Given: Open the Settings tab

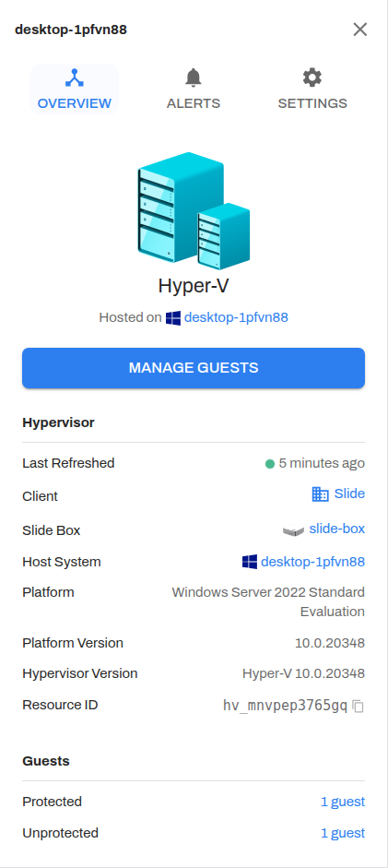Looking at the screenshot, I should [312, 89].
